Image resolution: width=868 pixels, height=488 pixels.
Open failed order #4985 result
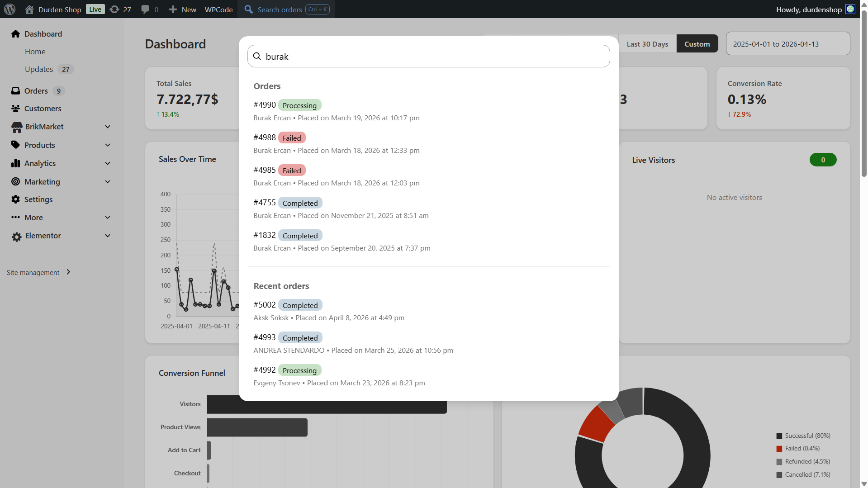429,176
